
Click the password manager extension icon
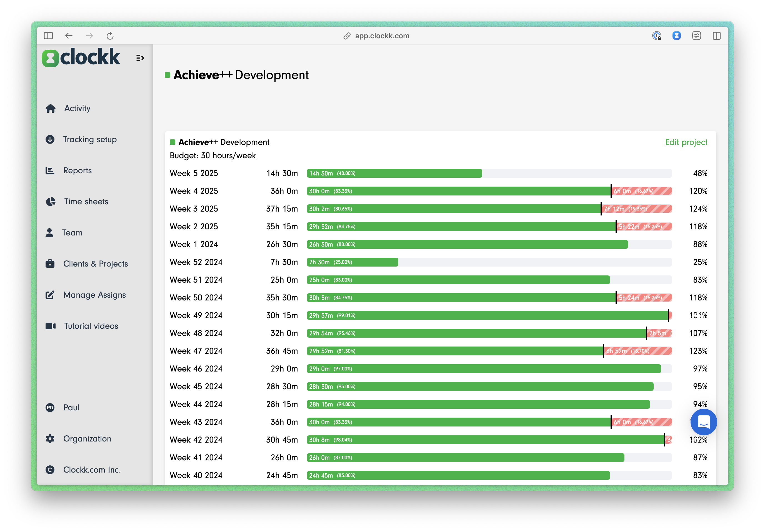point(656,36)
